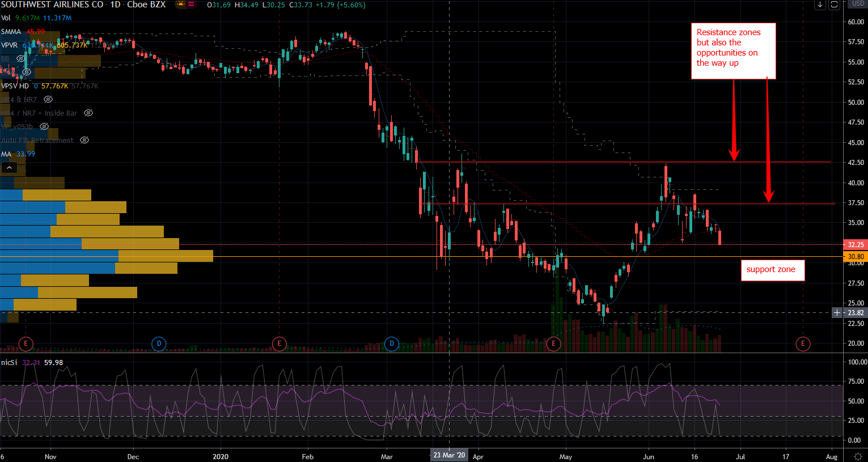The image size is (868, 462).
Task: Toggle visibility of NR4 / NR7 + Inside Bar
Action: point(88,113)
